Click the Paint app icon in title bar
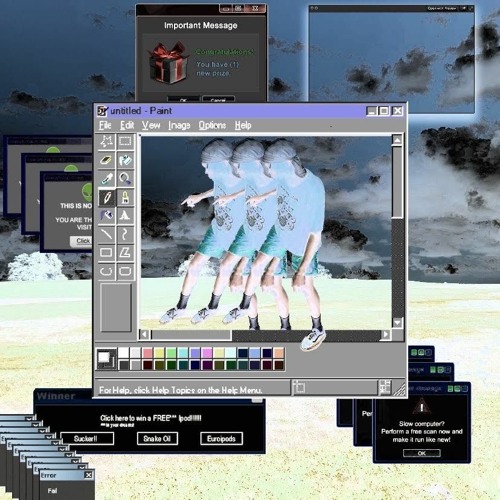The height and width of the screenshot is (500, 500). [x=102, y=111]
